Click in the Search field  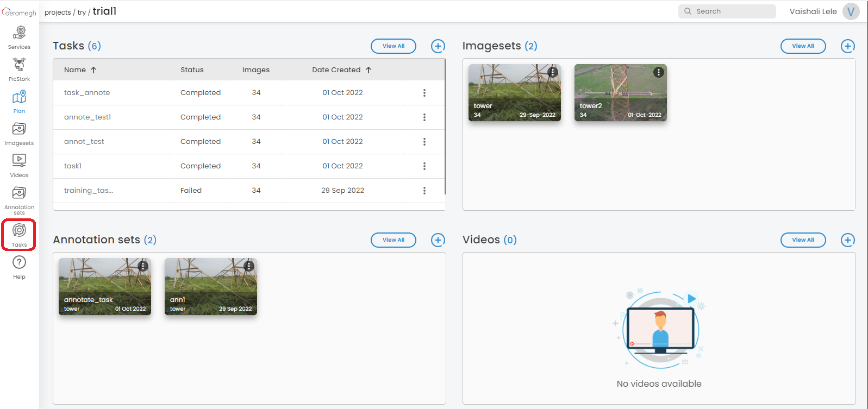point(727,11)
